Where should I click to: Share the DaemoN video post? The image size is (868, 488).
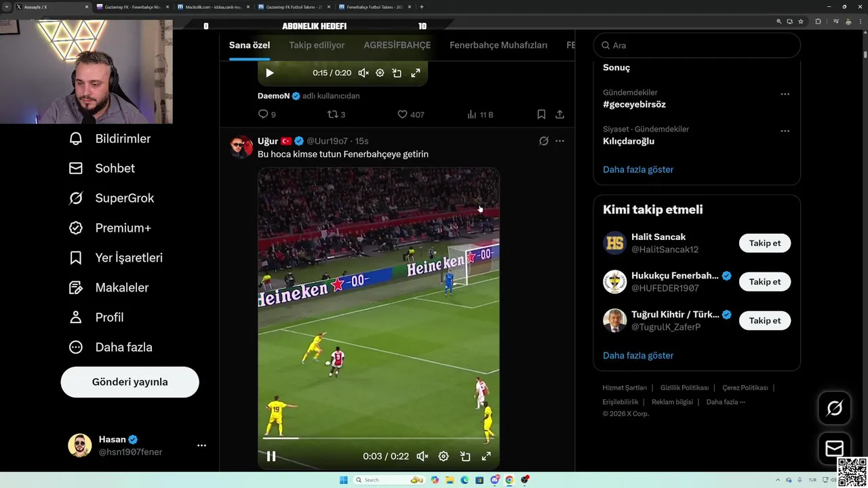point(559,115)
